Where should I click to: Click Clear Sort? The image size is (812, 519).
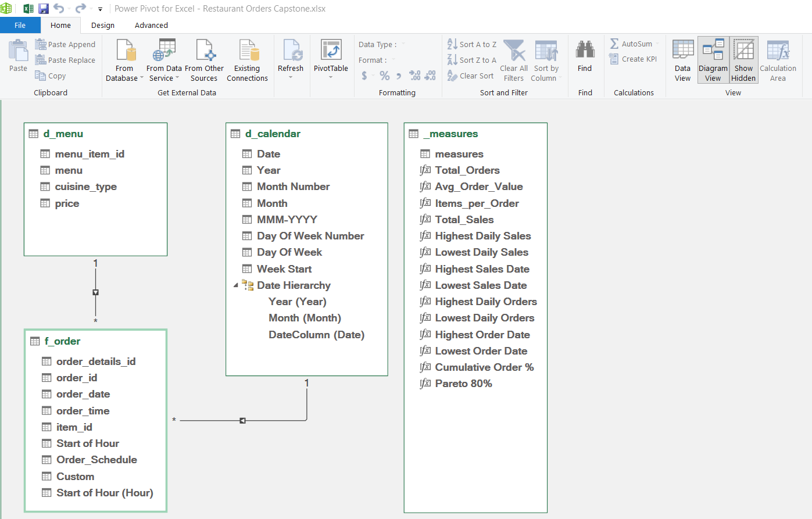pos(470,76)
